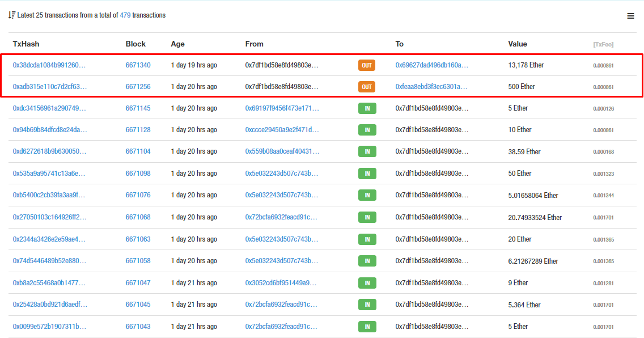Toggle the [TxFee] column header

tap(603, 44)
